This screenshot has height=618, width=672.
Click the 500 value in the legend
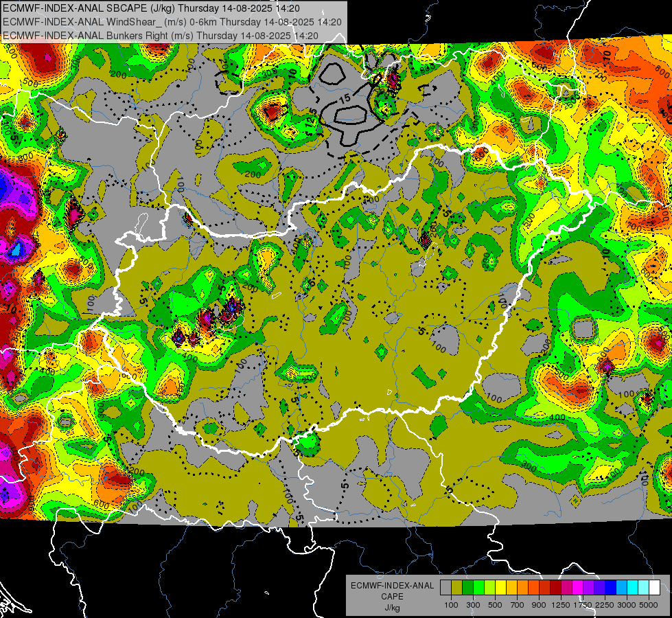click(495, 605)
